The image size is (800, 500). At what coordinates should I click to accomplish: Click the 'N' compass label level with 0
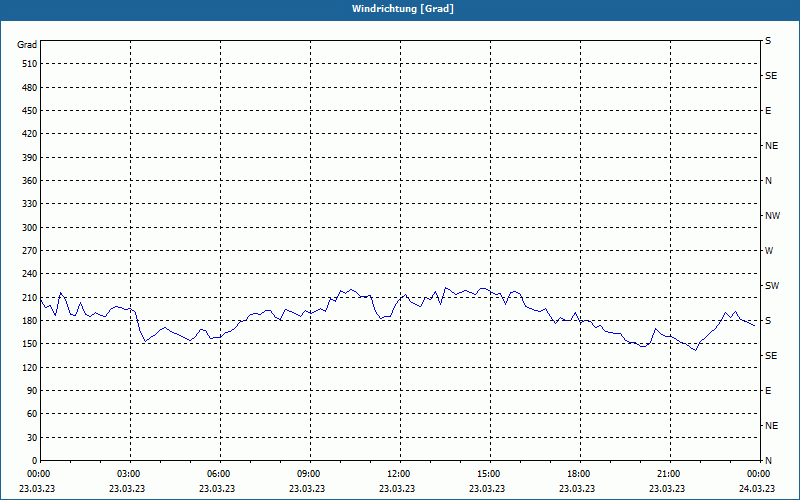click(x=768, y=460)
